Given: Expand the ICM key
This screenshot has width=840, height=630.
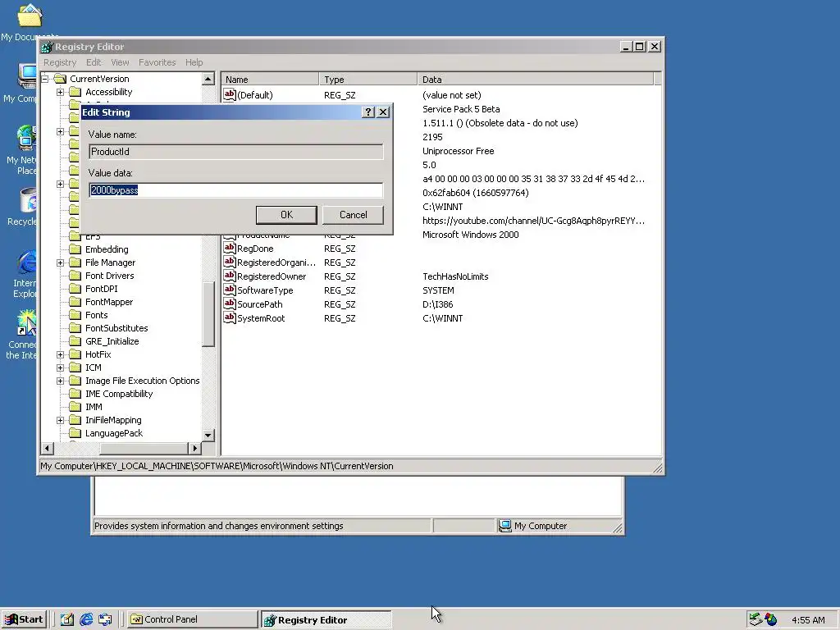Looking at the screenshot, I should coord(61,367).
